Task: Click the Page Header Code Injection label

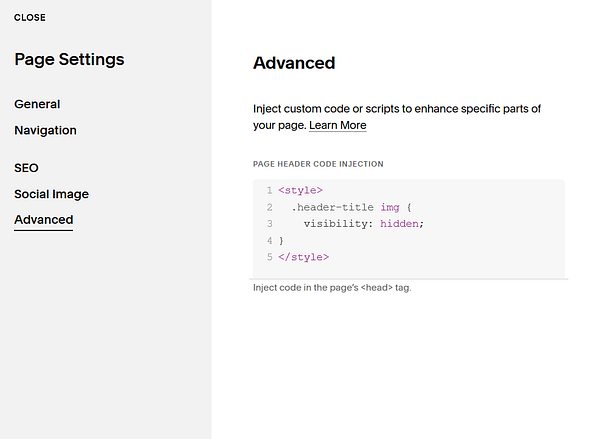Action: coord(318,164)
